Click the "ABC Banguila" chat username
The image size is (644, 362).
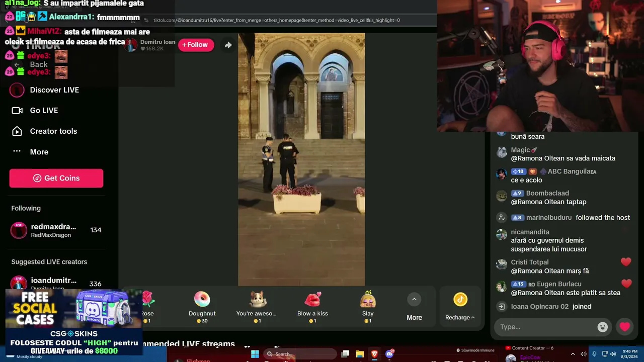[572, 171]
